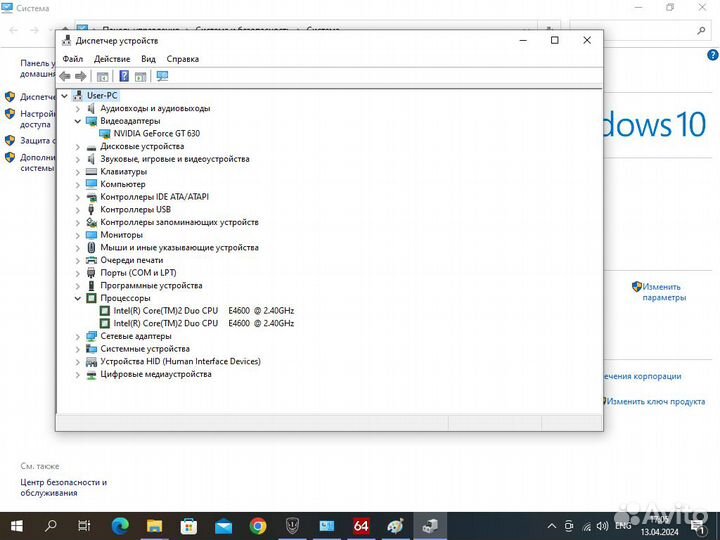
Task: Click the speaker icon of Аудиовходы row
Action: click(x=91, y=108)
